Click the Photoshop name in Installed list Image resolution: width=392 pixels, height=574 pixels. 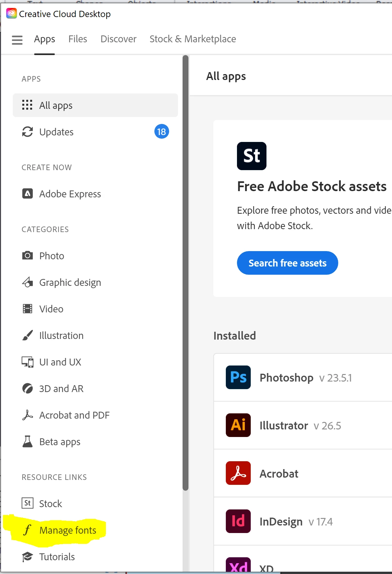286,378
